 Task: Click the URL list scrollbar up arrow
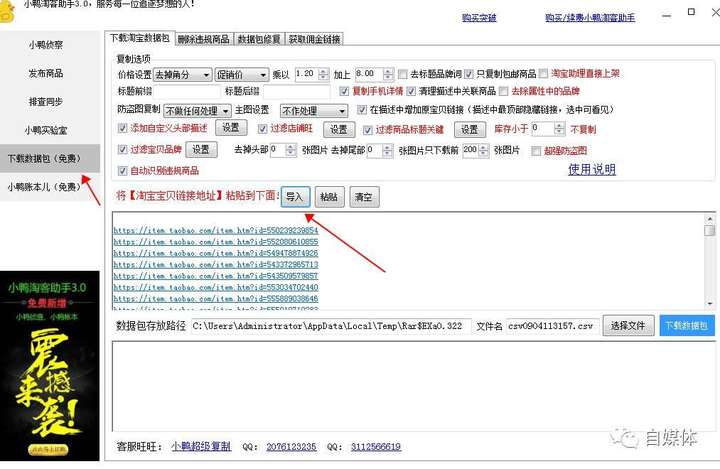pos(709,219)
